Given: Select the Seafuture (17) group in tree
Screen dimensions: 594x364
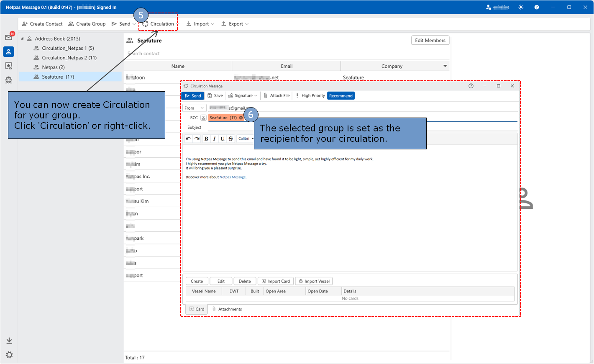Looking at the screenshot, I should pos(70,77).
